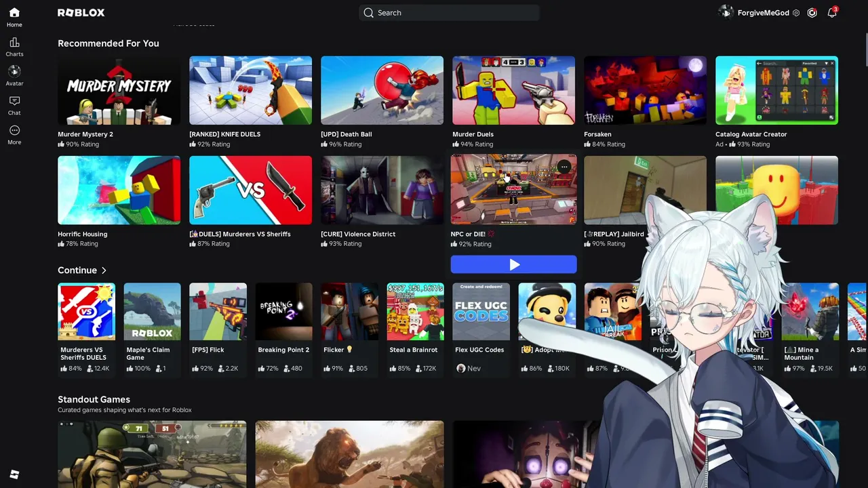
Task: Open the Catalog Avatar Creator thumbnail
Action: [x=776, y=91]
